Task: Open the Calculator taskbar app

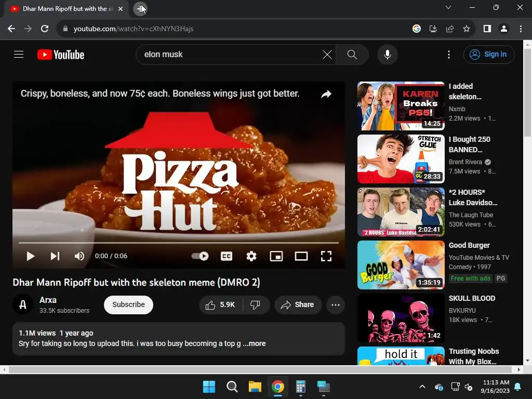Action: click(x=301, y=387)
